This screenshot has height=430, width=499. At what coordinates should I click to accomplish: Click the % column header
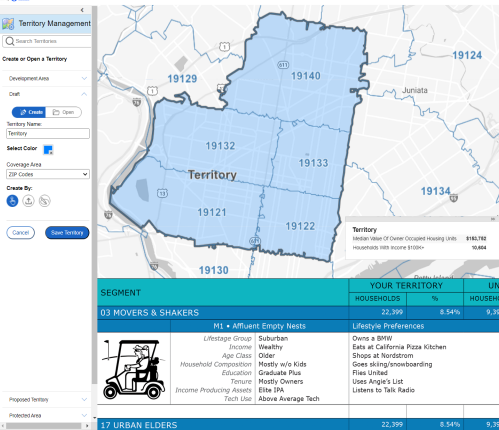click(x=435, y=299)
